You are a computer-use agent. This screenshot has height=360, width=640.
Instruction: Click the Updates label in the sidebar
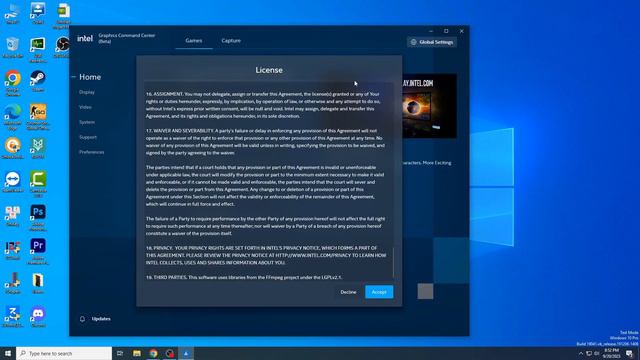pyautogui.click(x=101, y=319)
